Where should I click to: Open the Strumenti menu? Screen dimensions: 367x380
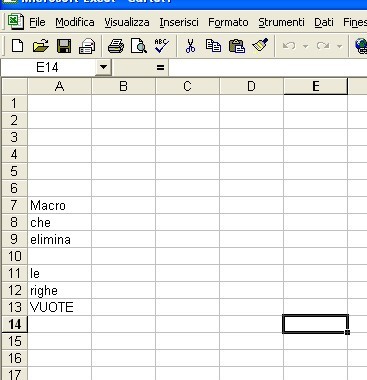pos(281,22)
